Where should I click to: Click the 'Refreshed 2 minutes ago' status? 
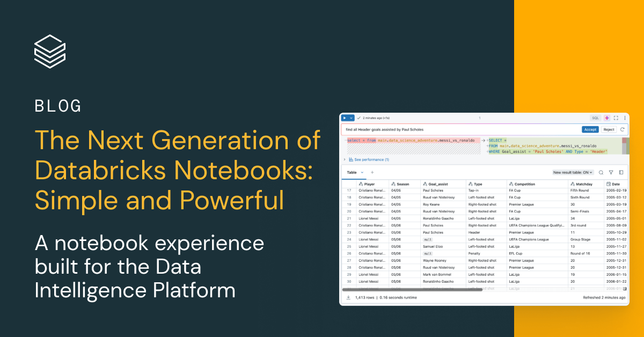(x=604, y=297)
